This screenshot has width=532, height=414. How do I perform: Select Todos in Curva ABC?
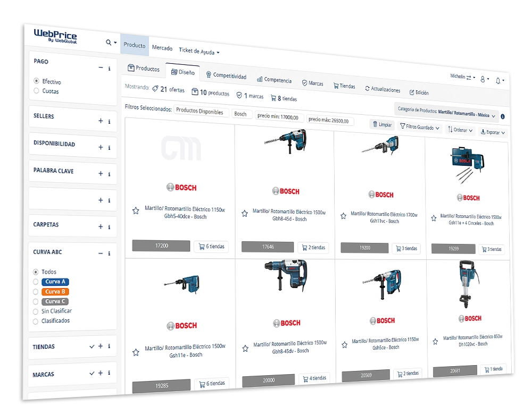[36, 272]
